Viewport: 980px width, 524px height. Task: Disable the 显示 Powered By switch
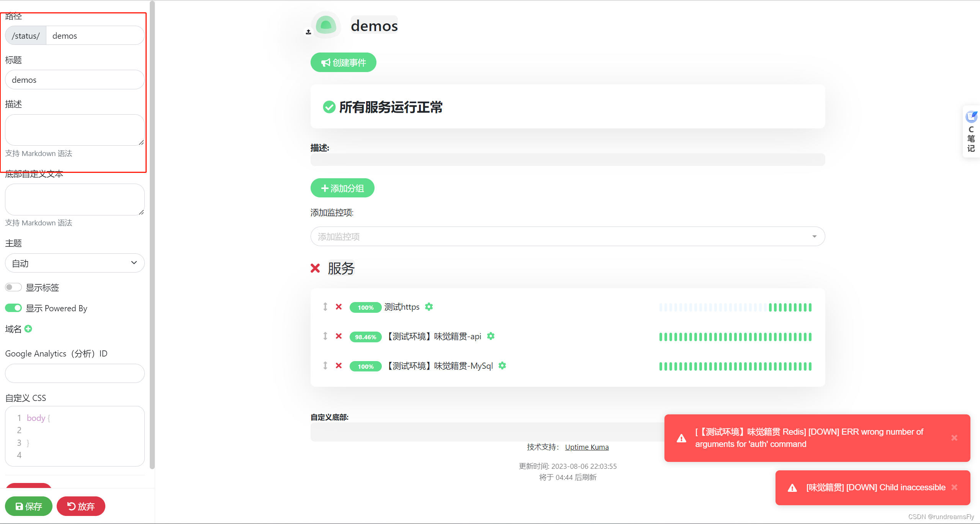13,308
